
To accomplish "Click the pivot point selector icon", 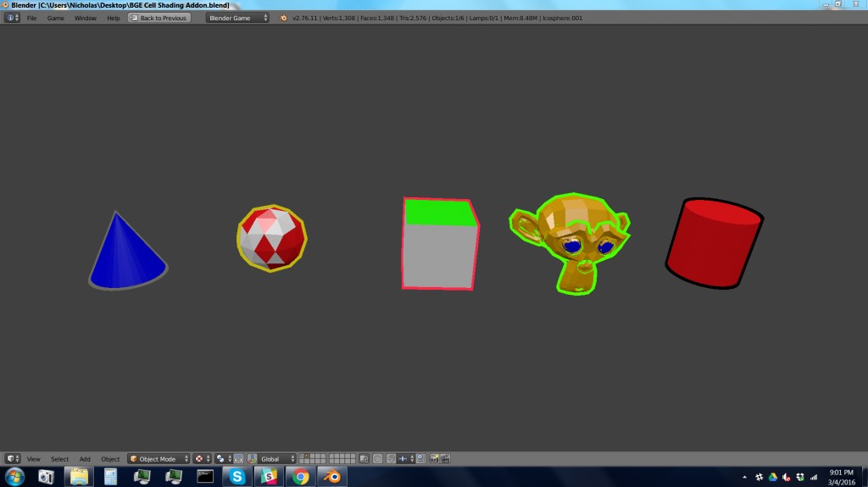I will pyautogui.click(x=220, y=459).
